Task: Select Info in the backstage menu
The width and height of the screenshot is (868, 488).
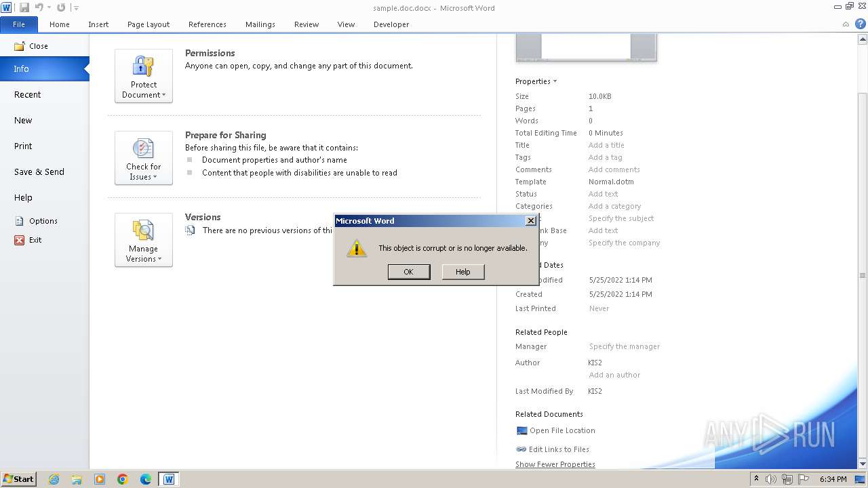Action: pyautogui.click(x=45, y=68)
